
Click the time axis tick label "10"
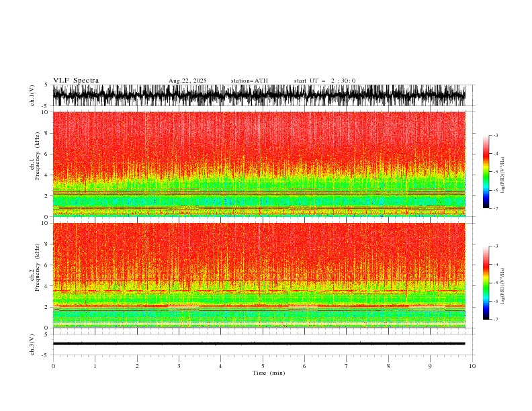coord(472,366)
